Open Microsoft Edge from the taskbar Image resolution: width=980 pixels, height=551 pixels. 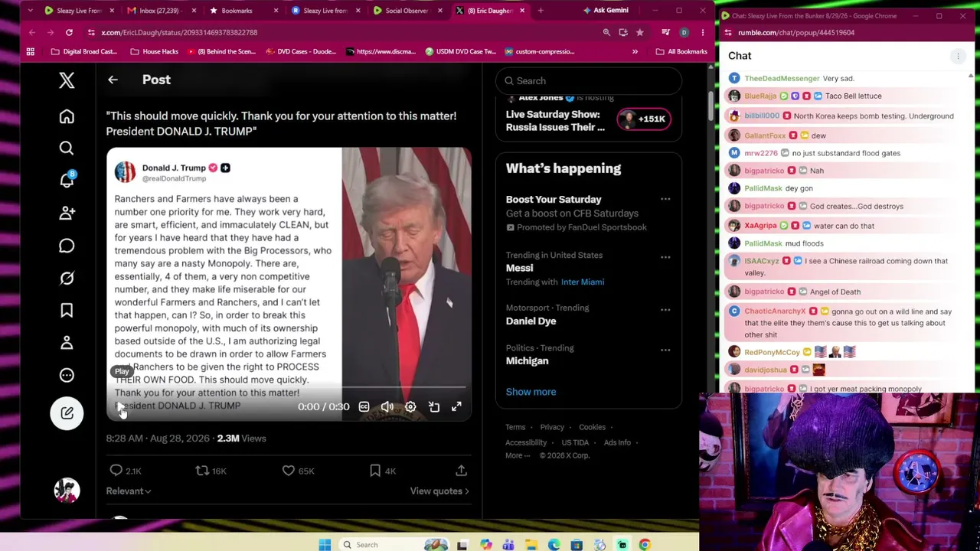click(554, 545)
